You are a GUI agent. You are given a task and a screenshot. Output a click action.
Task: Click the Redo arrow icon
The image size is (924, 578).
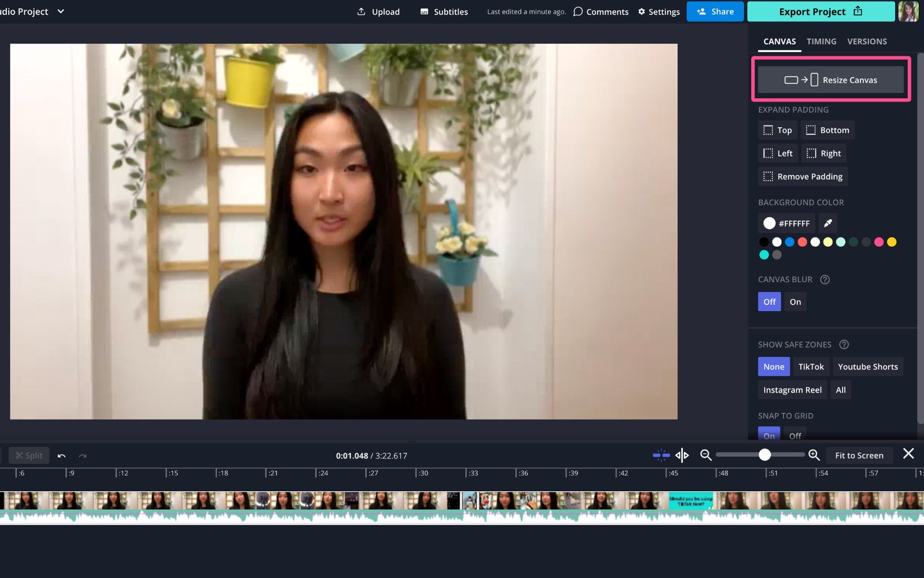coord(82,455)
